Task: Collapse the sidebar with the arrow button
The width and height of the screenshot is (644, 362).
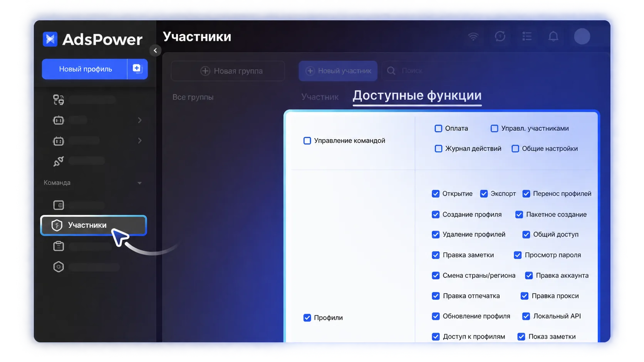Action: (155, 50)
